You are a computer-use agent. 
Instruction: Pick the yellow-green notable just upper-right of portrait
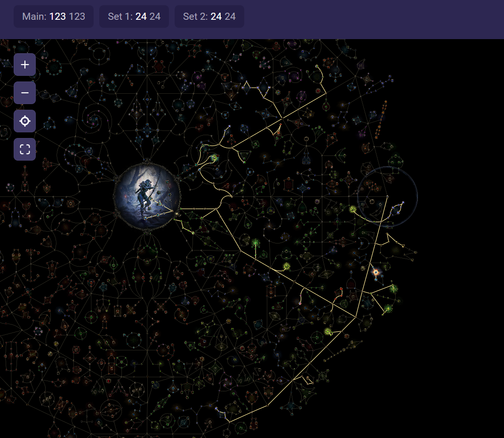(x=215, y=158)
